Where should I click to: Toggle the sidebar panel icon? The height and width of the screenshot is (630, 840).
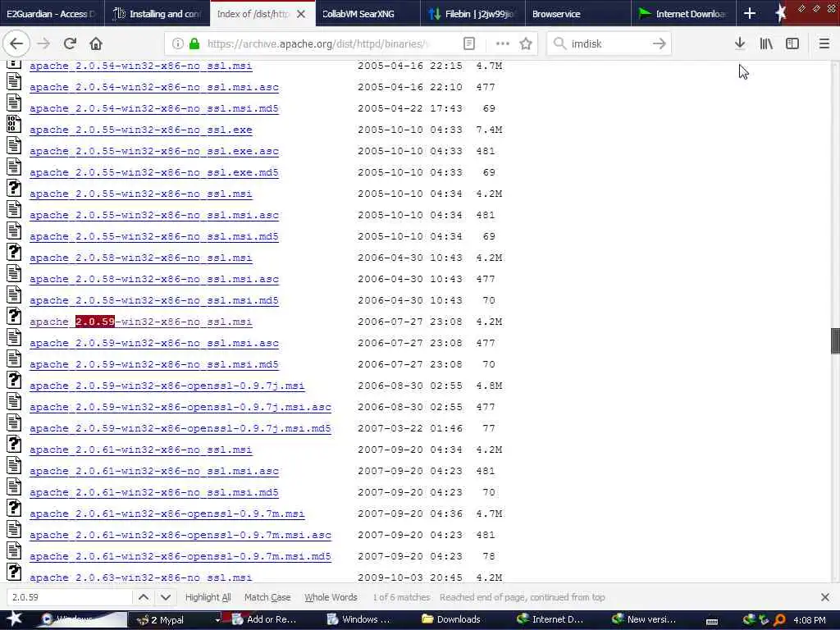click(x=792, y=44)
